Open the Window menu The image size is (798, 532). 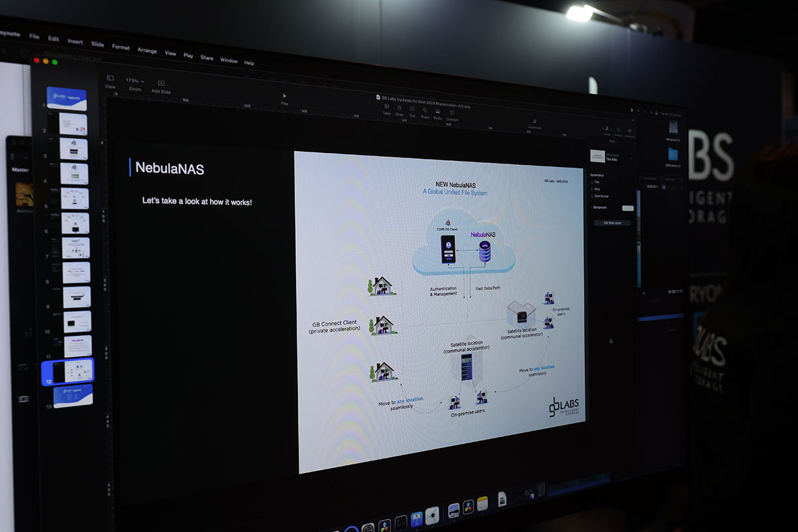click(x=229, y=61)
